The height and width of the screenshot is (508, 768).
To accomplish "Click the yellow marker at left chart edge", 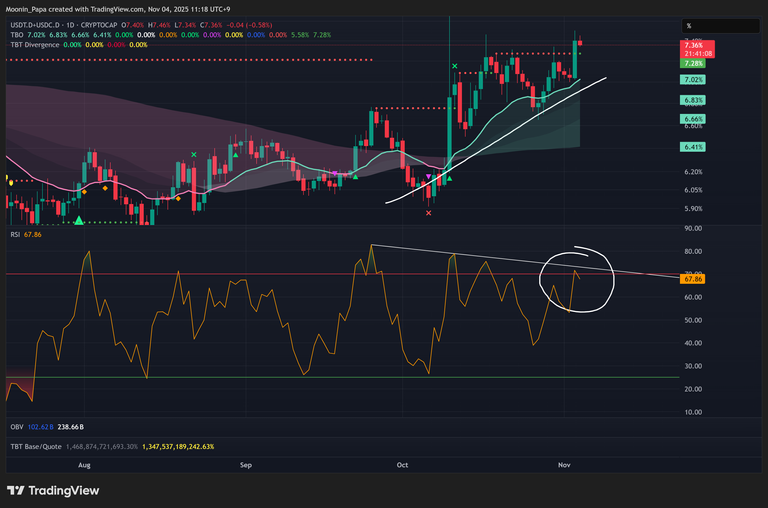I will click(9, 181).
